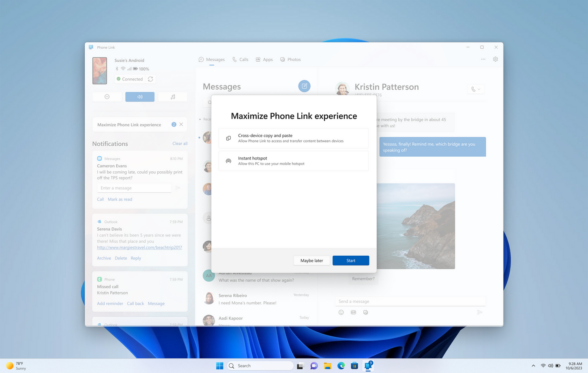This screenshot has height=373, width=588.
Task: Open Phone Link settings gear
Action: pos(496,59)
